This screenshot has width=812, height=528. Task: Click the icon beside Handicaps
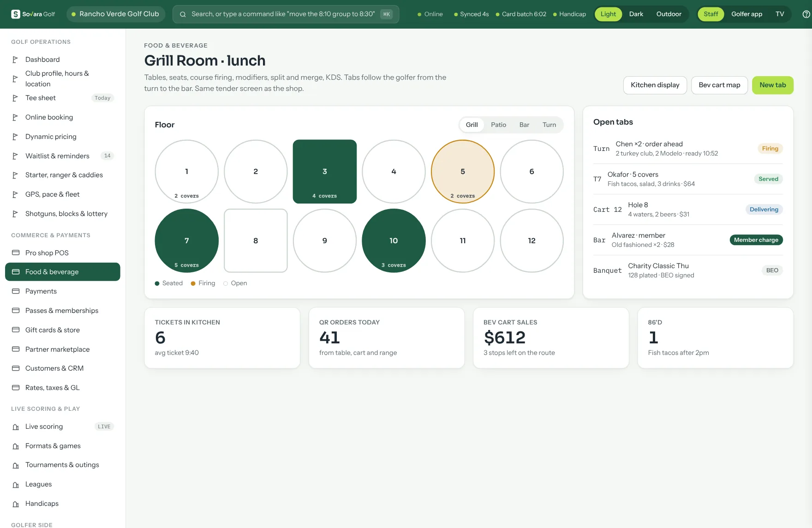point(16,504)
